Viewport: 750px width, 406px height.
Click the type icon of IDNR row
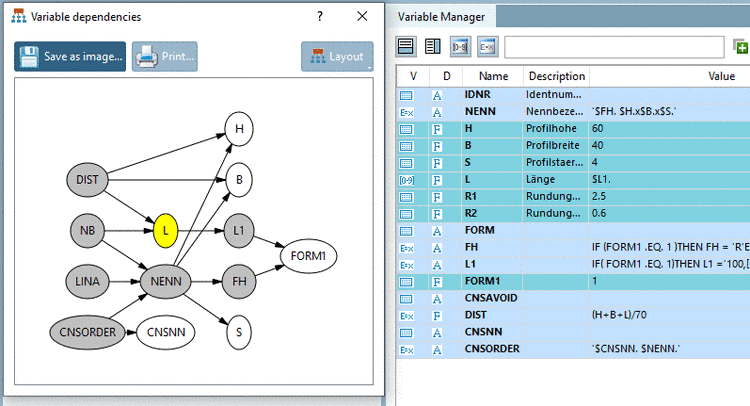click(406, 95)
